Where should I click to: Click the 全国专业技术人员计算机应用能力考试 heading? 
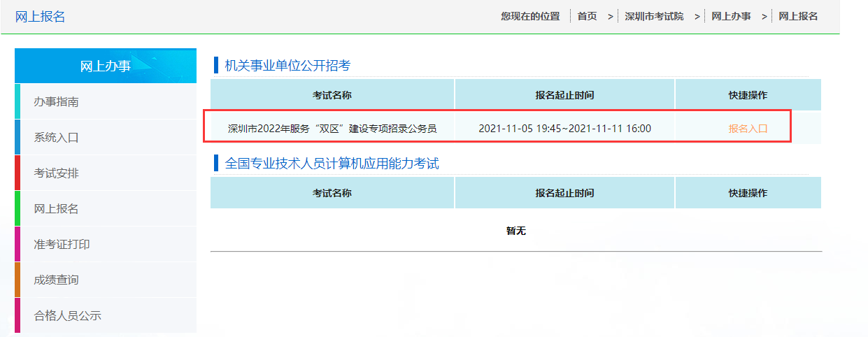[332, 164]
